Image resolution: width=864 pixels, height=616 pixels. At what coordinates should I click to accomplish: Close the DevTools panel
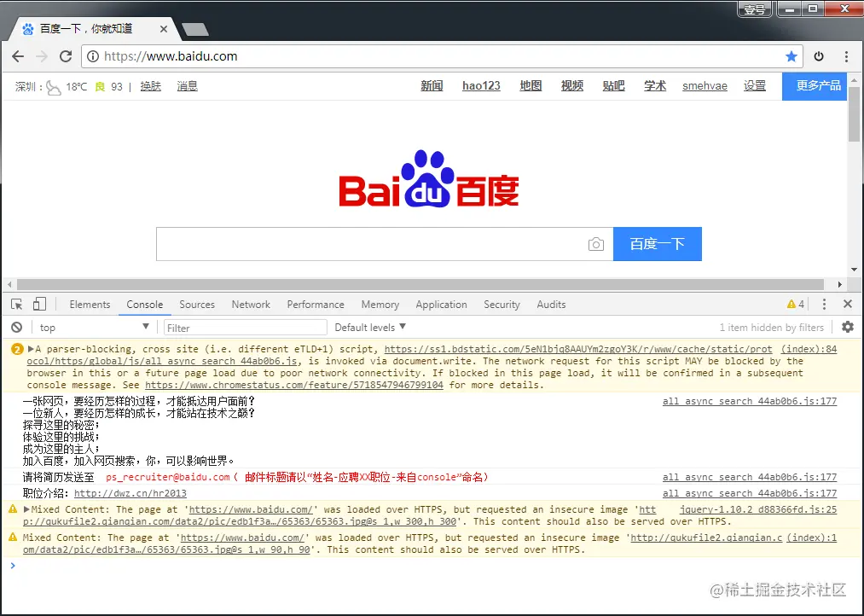848,304
